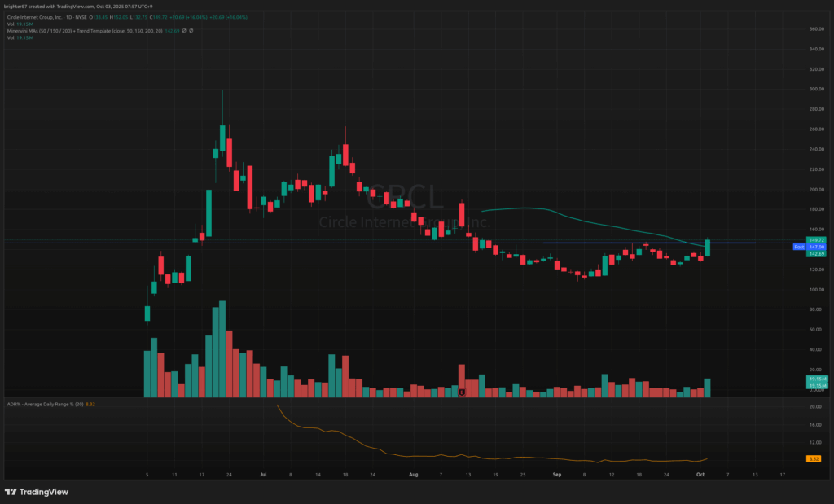Click the blue 147.00 price label
The width and height of the screenshot is (834, 504).
pyautogui.click(x=815, y=247)
